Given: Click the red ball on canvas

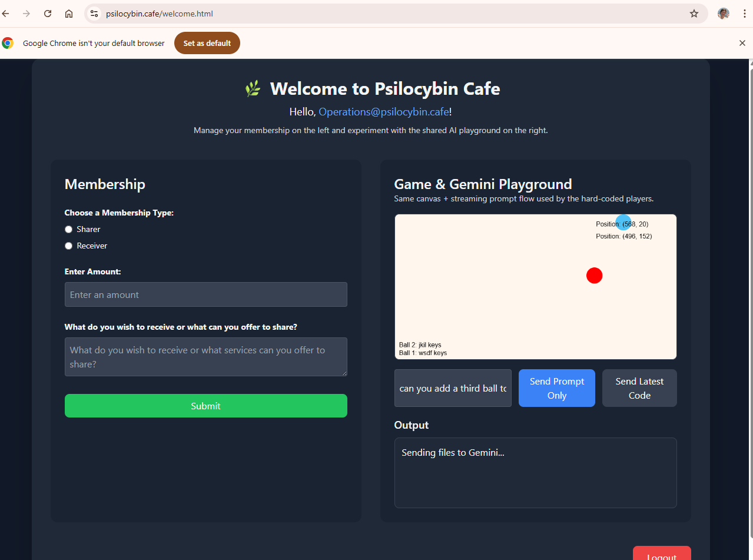Looking at the screenshot, I should [x=594, y=276].
